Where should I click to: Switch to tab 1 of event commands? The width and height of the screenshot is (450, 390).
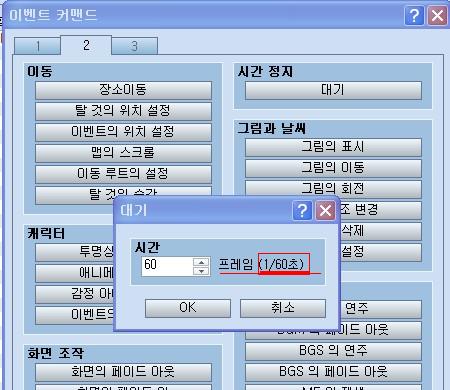coord(37,46)
